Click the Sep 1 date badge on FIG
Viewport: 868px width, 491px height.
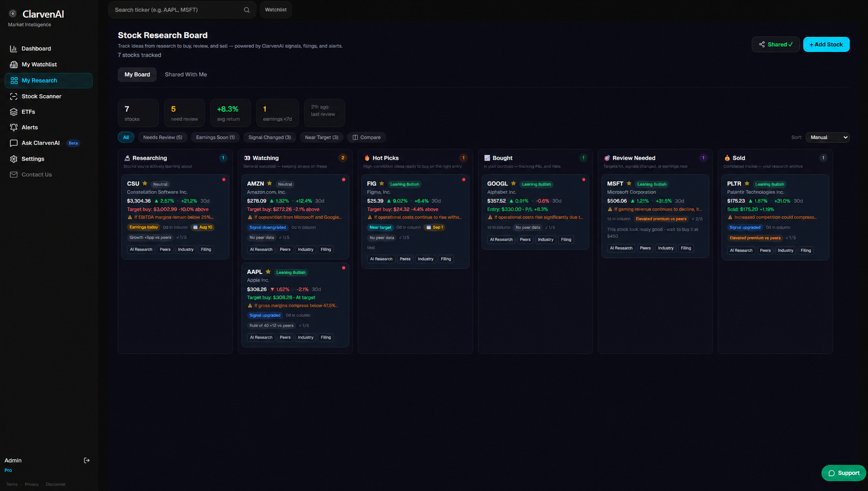click(x=434, y=227)
